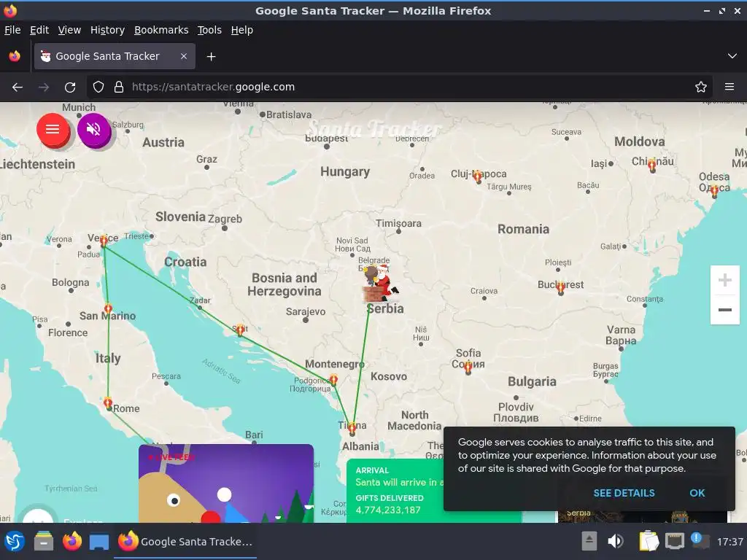Click the show desktop taskbar icon
This screenshot has height=560, width=747.
pyautogui.click(x=99, y=542)
